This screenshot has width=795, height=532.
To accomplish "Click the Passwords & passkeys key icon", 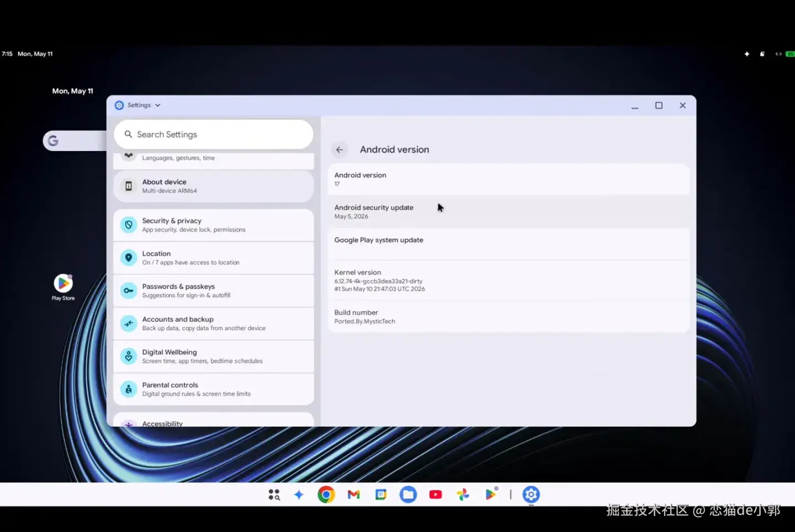I will click(129, 290).
